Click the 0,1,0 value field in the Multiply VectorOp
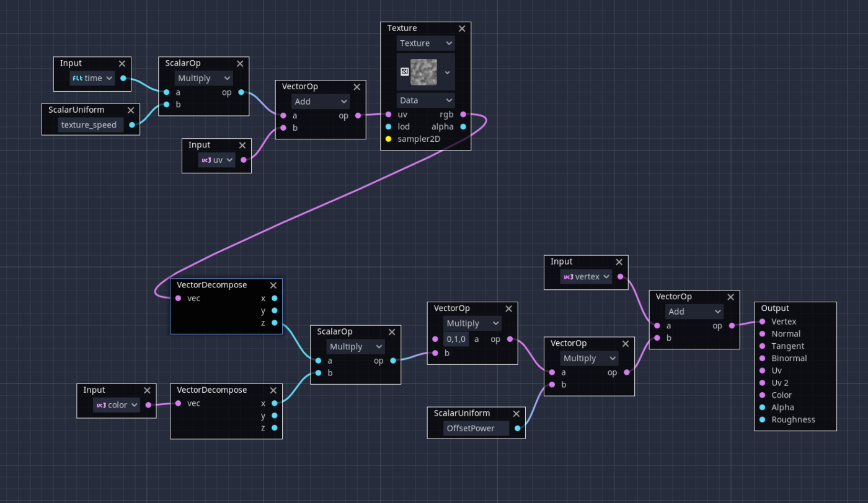868x503 pixels. coord(457,339)
